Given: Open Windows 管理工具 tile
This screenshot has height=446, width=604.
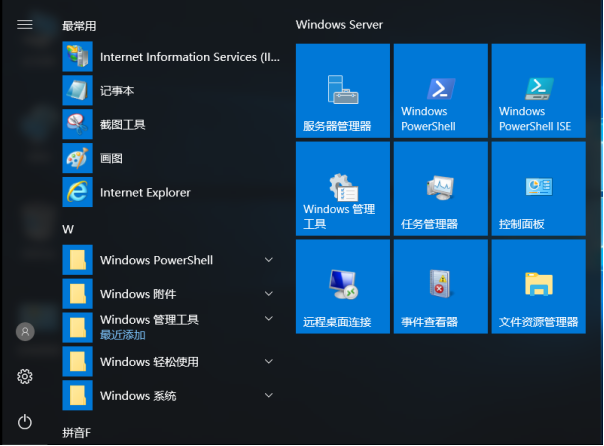Looking at the screenshot, I should [343, 189].
